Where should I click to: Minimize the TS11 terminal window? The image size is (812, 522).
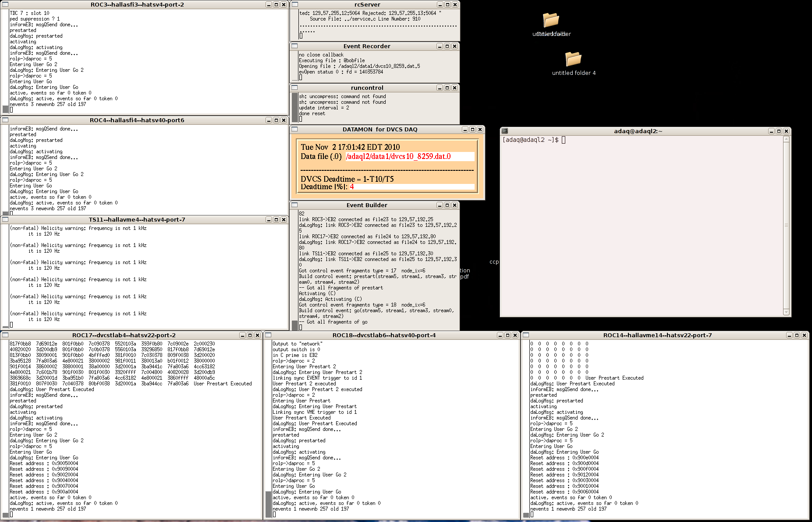269,219
